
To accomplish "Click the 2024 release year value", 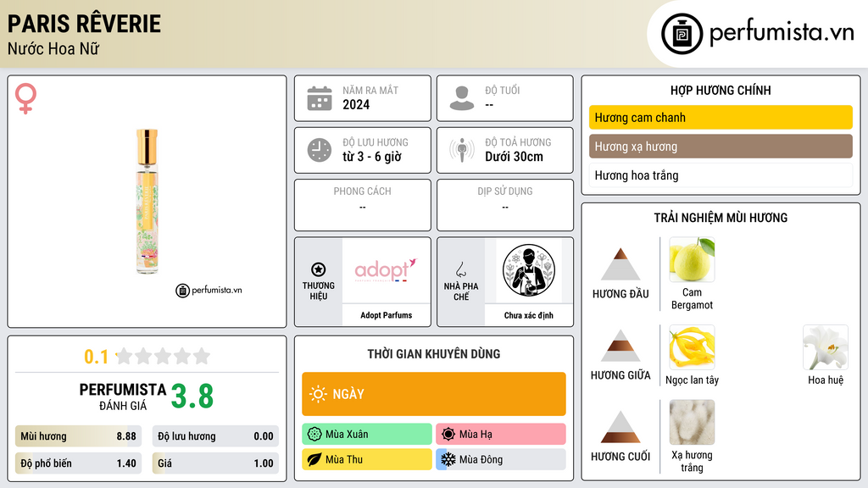I will coord(356,104).
